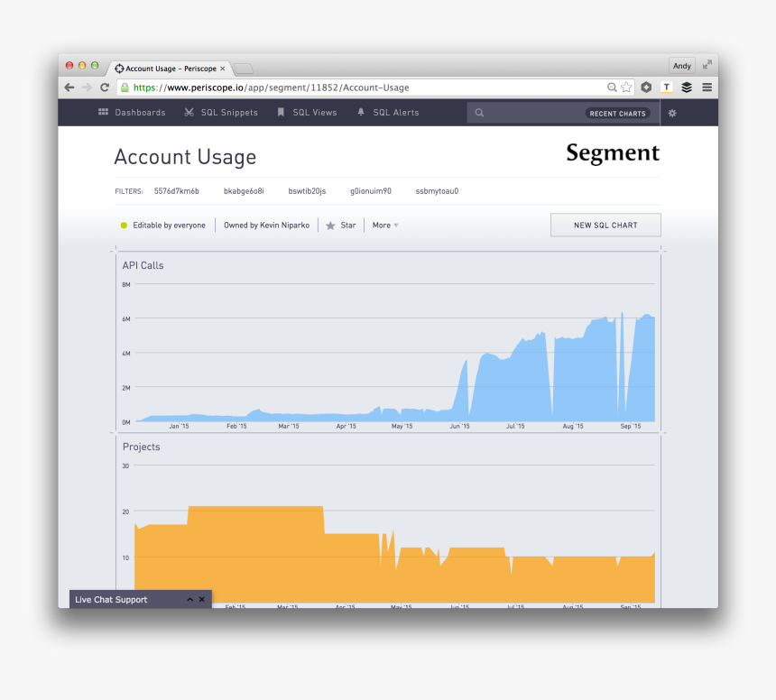Screen dimensions: 776x700
Task: Click the T extension icon
Action: pos(667,87)
